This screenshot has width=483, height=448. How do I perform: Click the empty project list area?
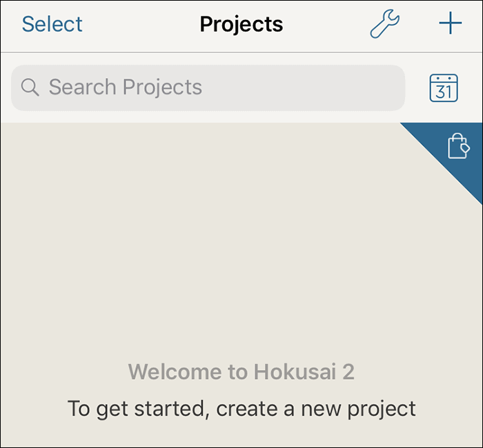pos(207,262)
